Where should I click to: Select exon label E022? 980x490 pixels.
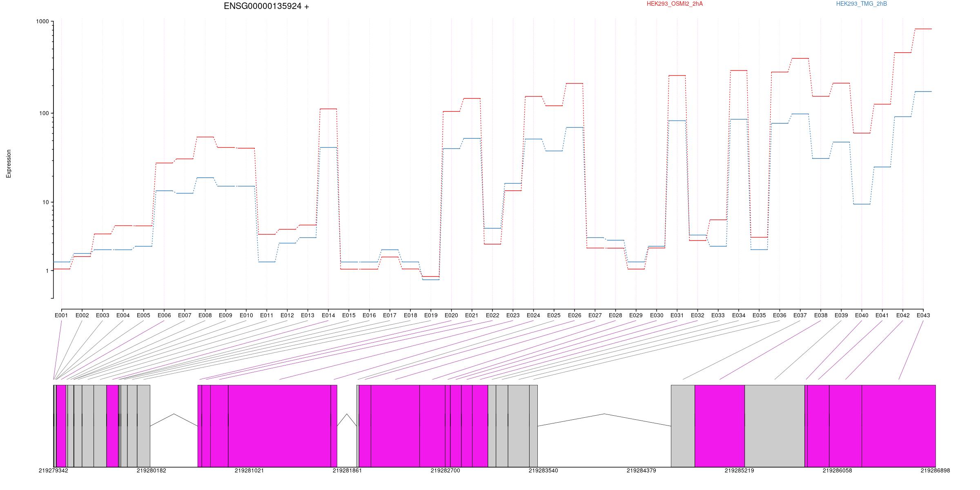pos(492,315)
